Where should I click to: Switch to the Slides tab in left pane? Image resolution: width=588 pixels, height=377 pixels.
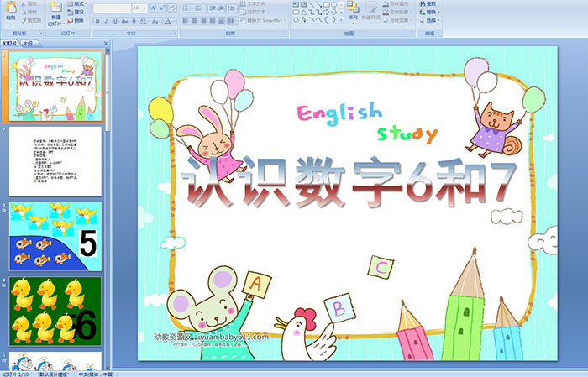(x=9, y=44)
